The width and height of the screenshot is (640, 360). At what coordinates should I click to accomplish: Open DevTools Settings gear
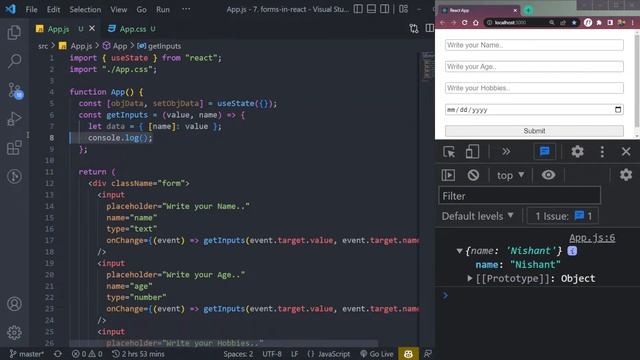pos(577,152)
